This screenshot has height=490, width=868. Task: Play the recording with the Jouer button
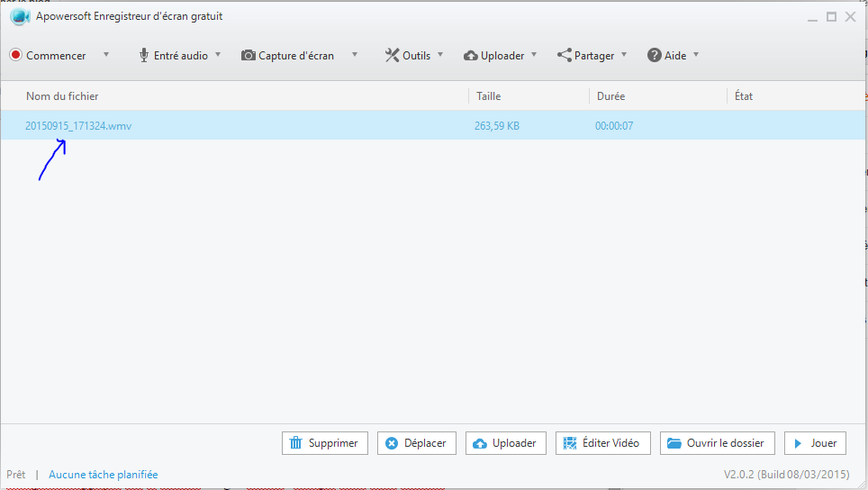pyautogui.click(x=816, y=443)
